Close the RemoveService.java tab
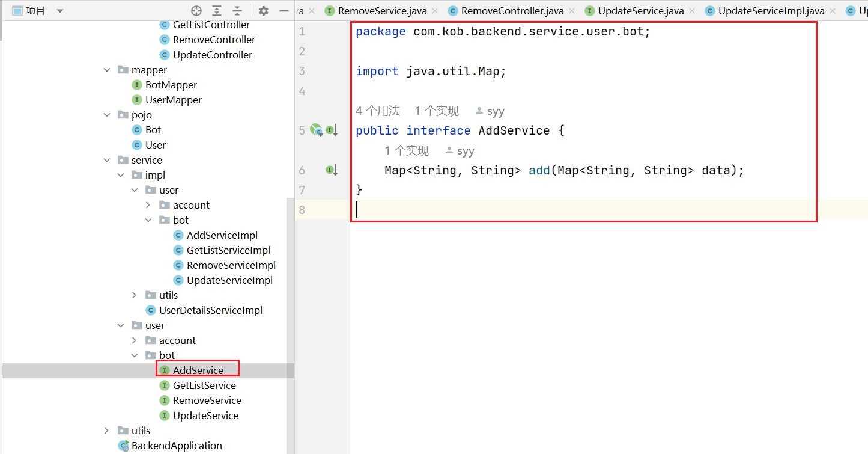Viewport: 868px width, 454px height. tap(435, 11)
